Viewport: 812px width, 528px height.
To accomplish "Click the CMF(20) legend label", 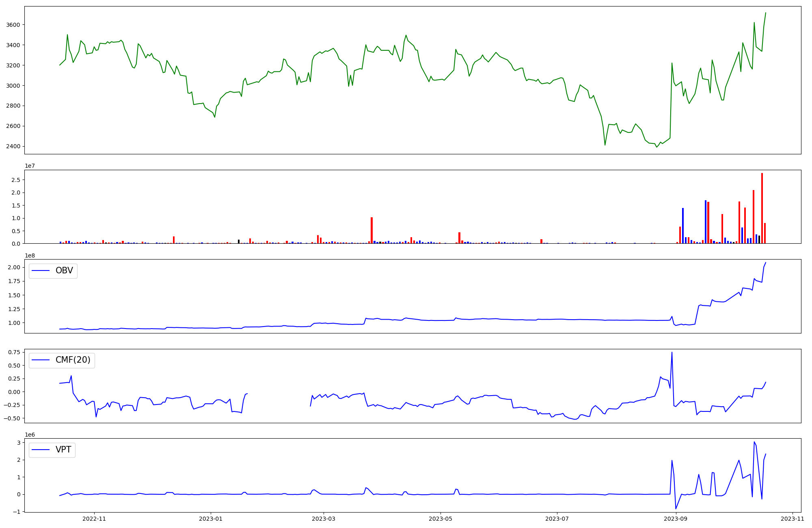I will [73, 360].
